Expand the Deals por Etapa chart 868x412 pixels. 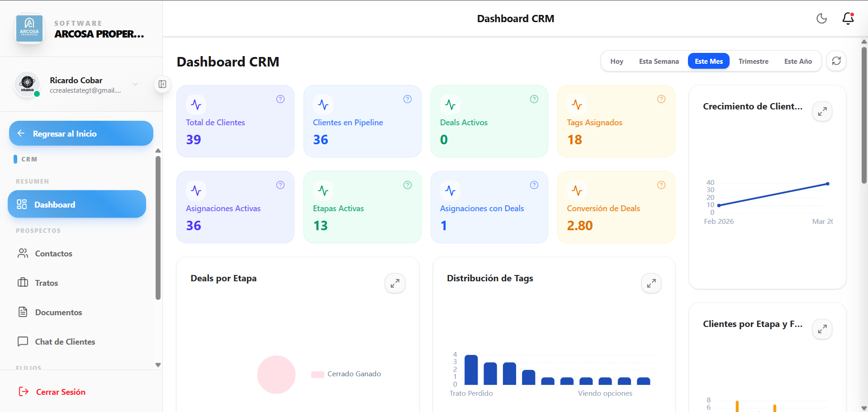[394, 284]
